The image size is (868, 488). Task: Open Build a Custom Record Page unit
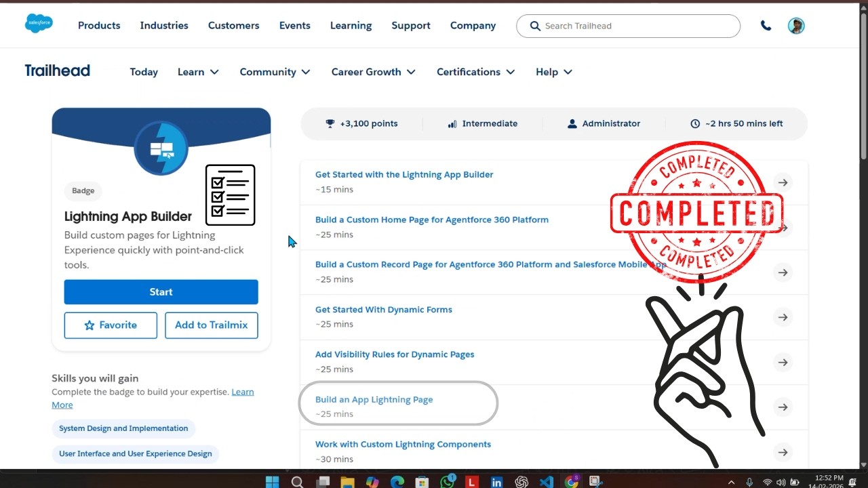490,264
